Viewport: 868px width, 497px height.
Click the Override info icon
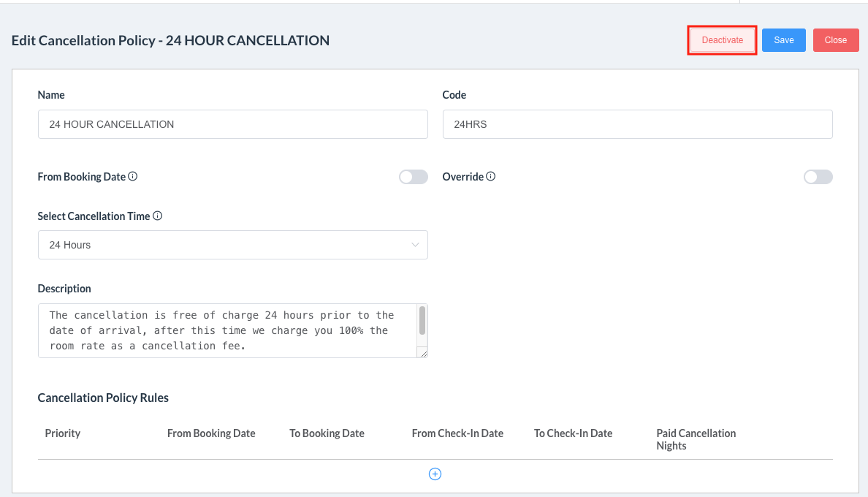click(490, 176)
